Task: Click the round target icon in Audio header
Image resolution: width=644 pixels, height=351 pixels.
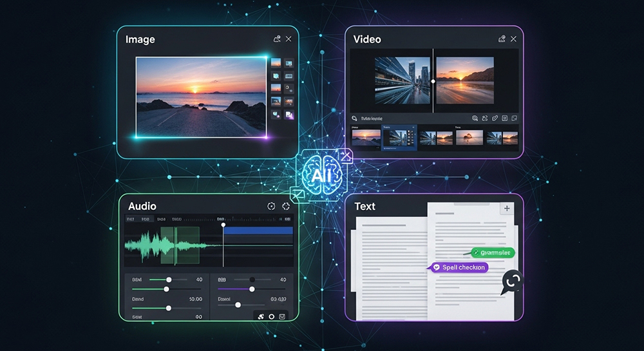Action: pos(270,206)
